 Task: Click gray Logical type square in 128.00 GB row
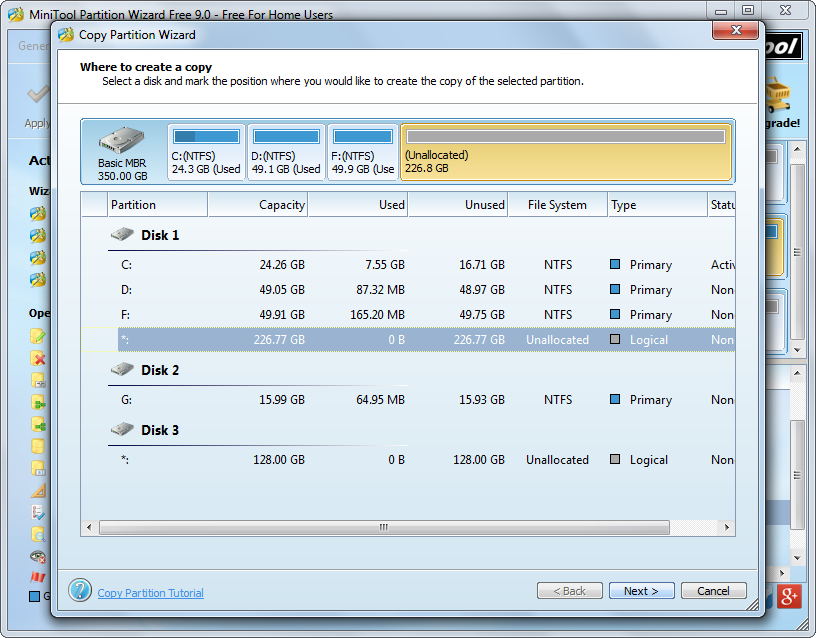tap(615, 459)
